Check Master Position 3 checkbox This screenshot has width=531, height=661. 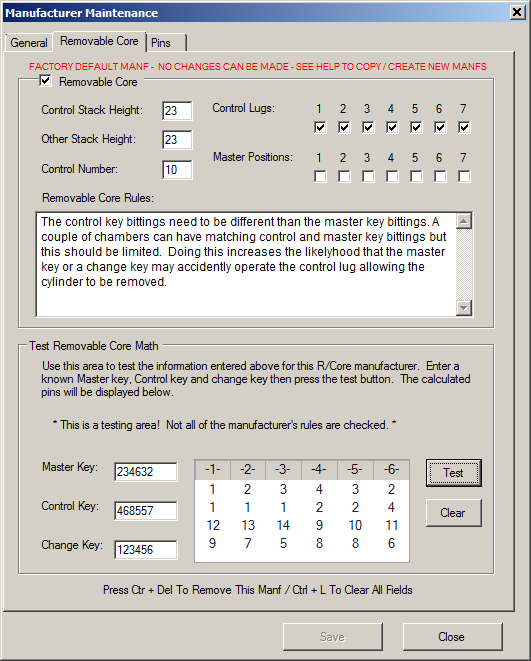point(368,176)
